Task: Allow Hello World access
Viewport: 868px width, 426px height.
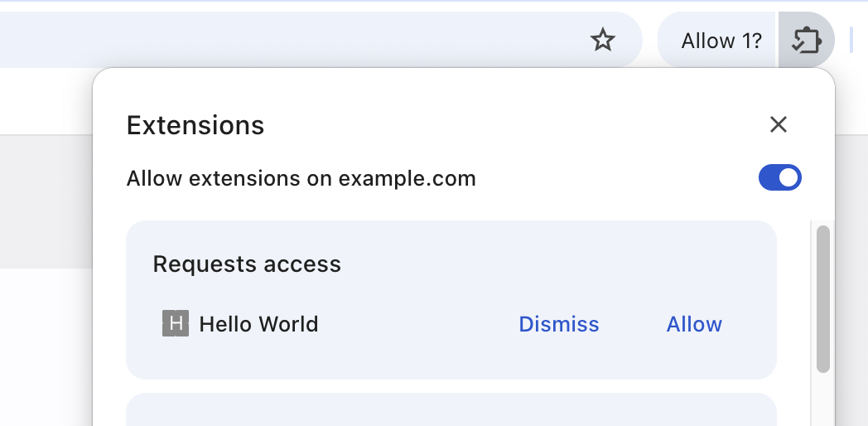Action: tap(694, 324)
